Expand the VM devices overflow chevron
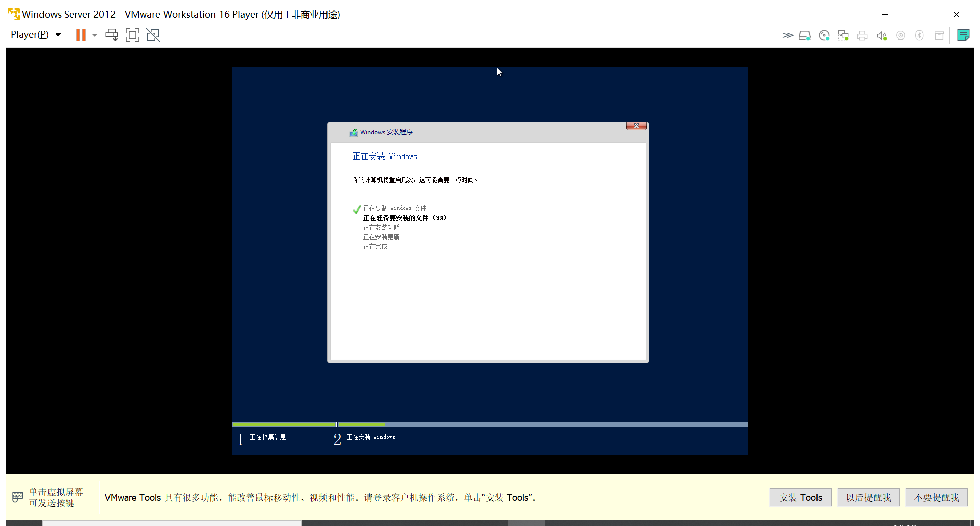 [x=787, y=35]
